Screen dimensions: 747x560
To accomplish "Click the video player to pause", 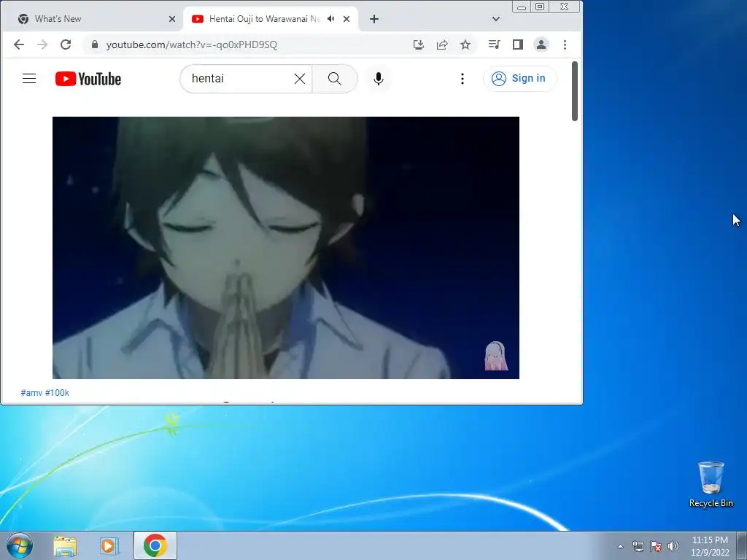I will click(x=286, y=248).
